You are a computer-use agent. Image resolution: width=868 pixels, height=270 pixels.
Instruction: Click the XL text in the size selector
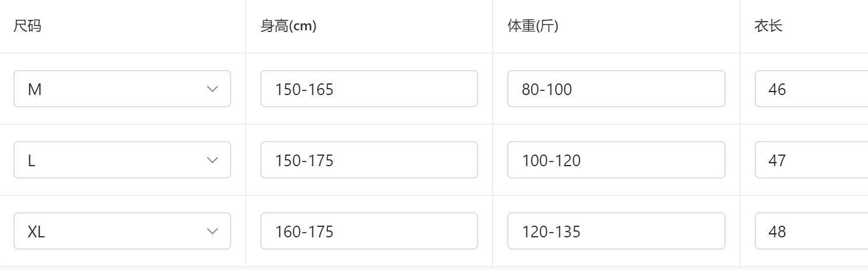coord(36,232)
